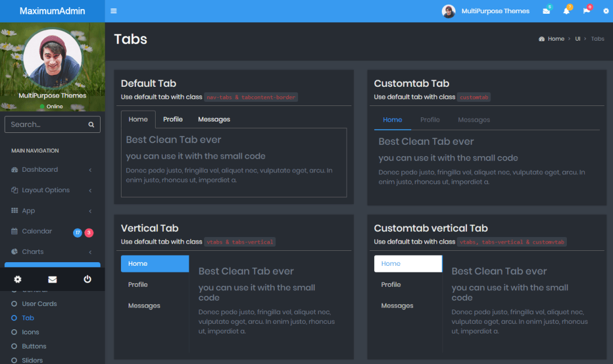The height and width of the screenshot is (364, 613).
Task: Select Profile in Customtab vertical Tab
Action: (408, 284)
